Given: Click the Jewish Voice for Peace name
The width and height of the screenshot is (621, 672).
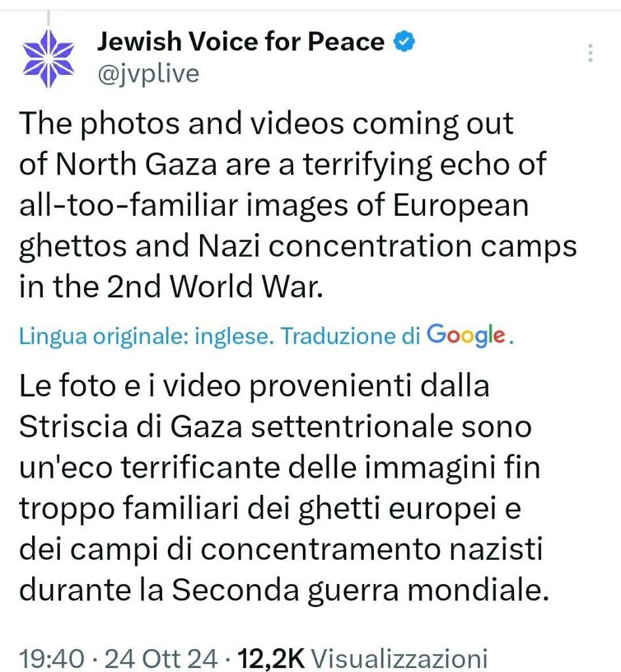Looking at the screenshot, I should [241, 41].
